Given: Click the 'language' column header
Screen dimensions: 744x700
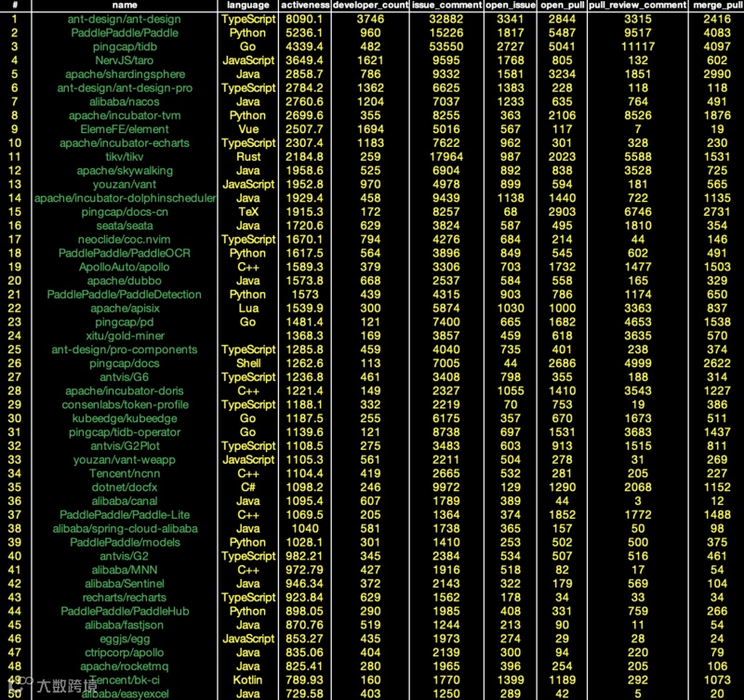Looking at the screenshot, I should pyautogui.click(x=248, y=6).
